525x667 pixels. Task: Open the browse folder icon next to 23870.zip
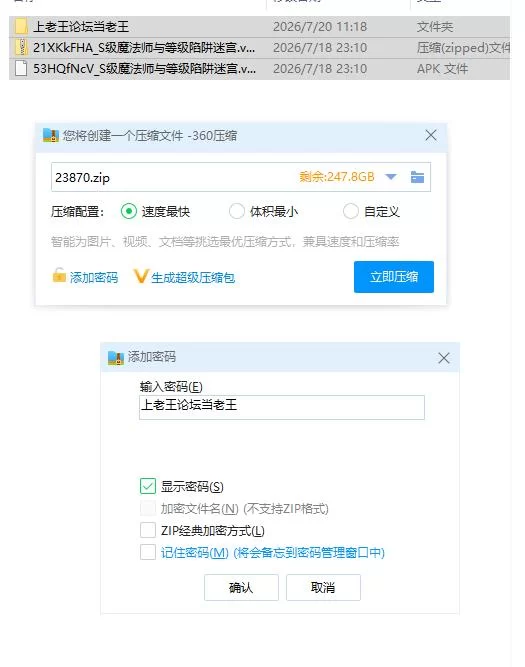(417, 177)
